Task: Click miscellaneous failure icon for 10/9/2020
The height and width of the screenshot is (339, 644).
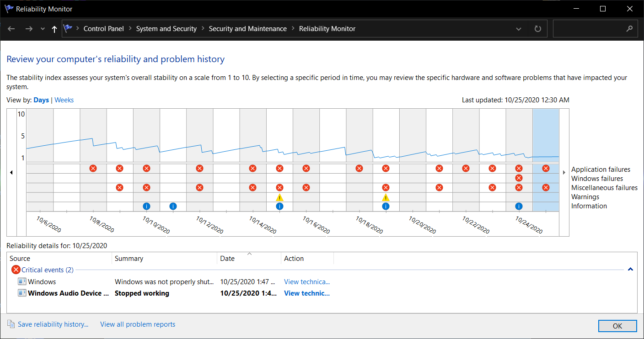Action: click(119, 187)
